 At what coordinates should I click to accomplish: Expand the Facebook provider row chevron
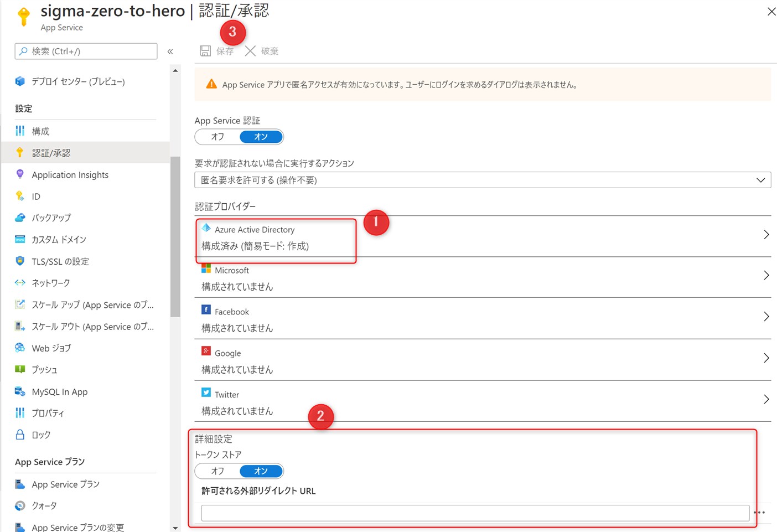tap(766, 317)
